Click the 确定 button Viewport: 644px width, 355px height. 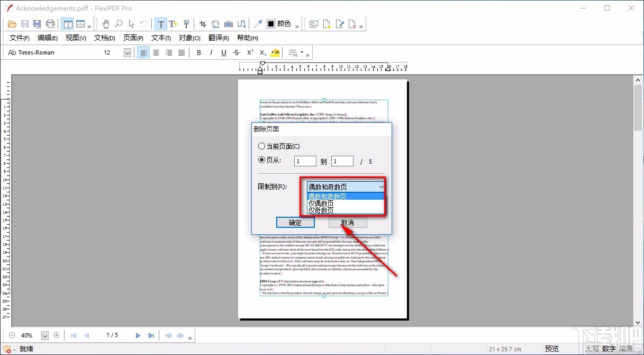tap(295, 222)
